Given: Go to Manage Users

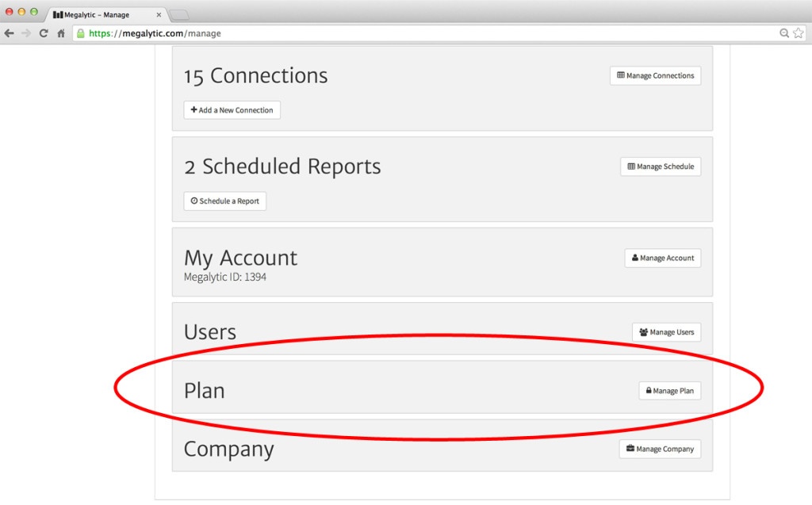Looking at the screenshot, I should [x=666, y=332].
